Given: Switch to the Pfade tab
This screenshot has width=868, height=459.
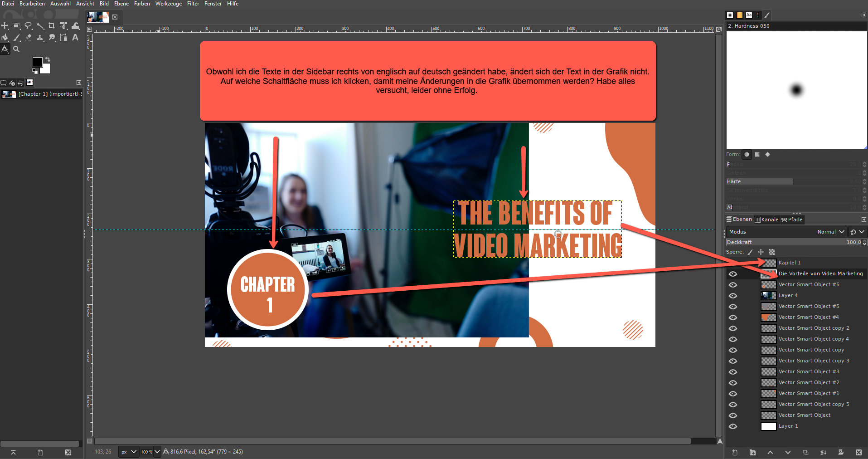Looking at the screenshot, I should (x=792, y=220).
